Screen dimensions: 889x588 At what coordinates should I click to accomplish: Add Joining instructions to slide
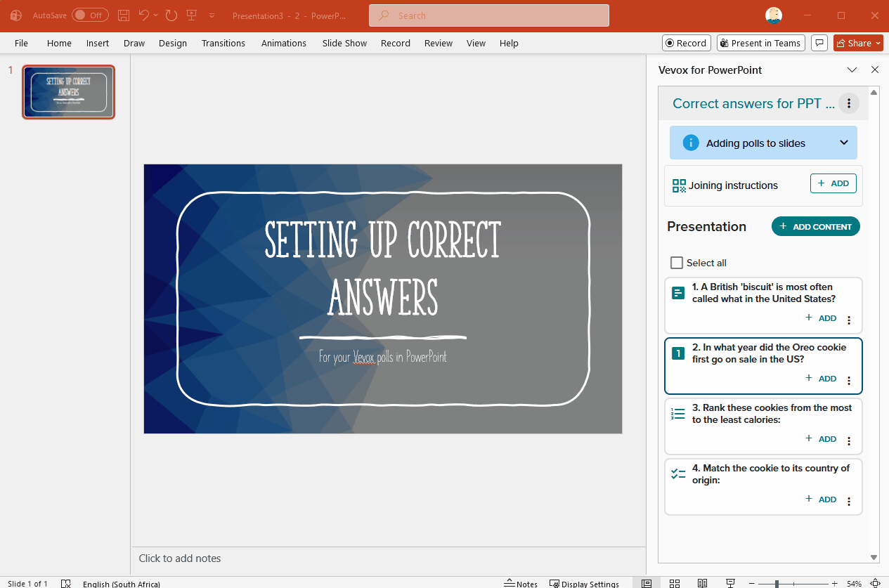(833, 183)
